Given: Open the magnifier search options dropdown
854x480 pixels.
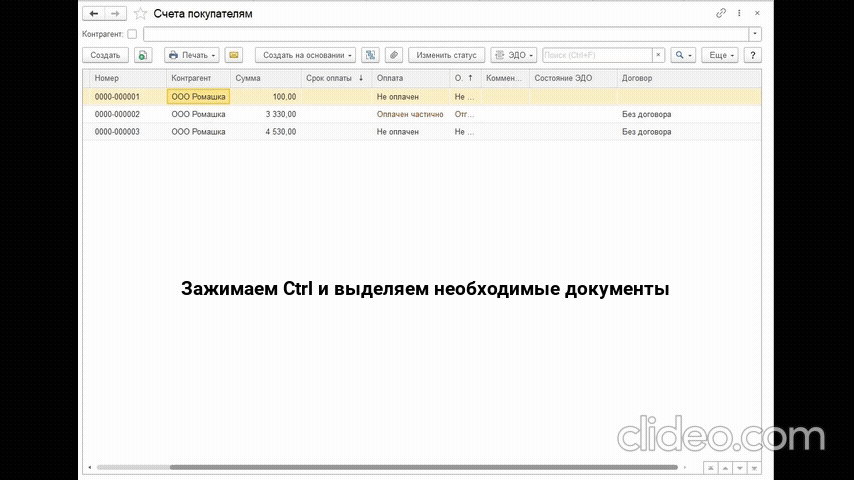Looking at the screenshot, I should pyautogui.click(x=683, y=55).
